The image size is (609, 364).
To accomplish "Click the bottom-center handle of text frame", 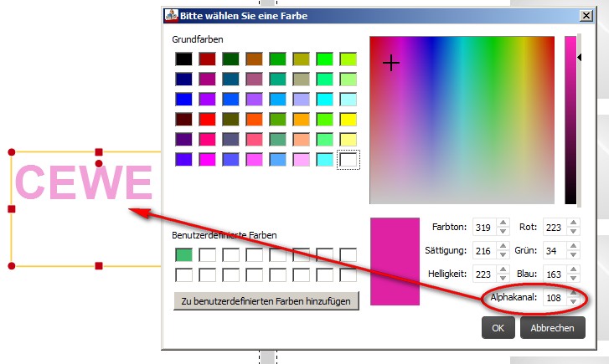I will 99,266.
